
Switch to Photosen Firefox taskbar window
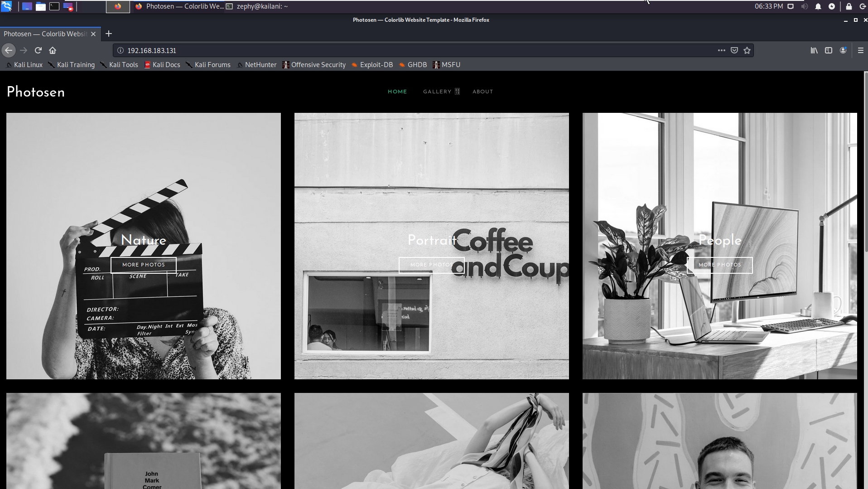click(x=179, y=6)
